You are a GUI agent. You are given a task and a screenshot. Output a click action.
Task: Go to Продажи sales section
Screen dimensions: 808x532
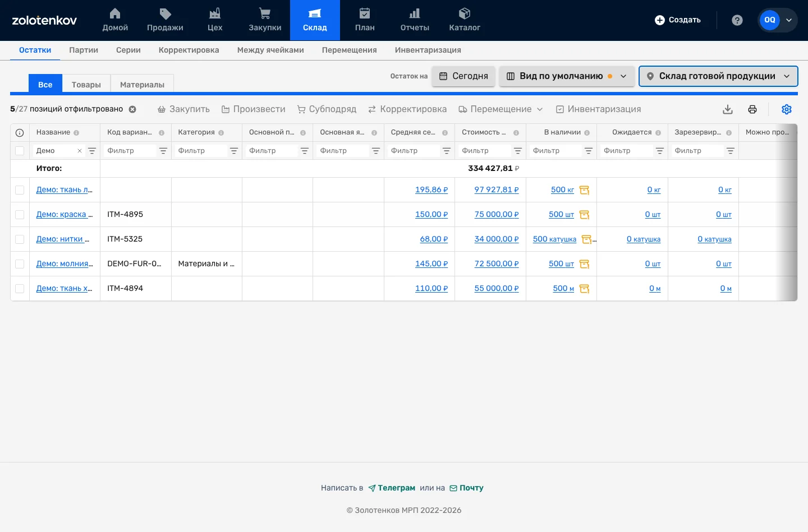(x=165, y=20)
